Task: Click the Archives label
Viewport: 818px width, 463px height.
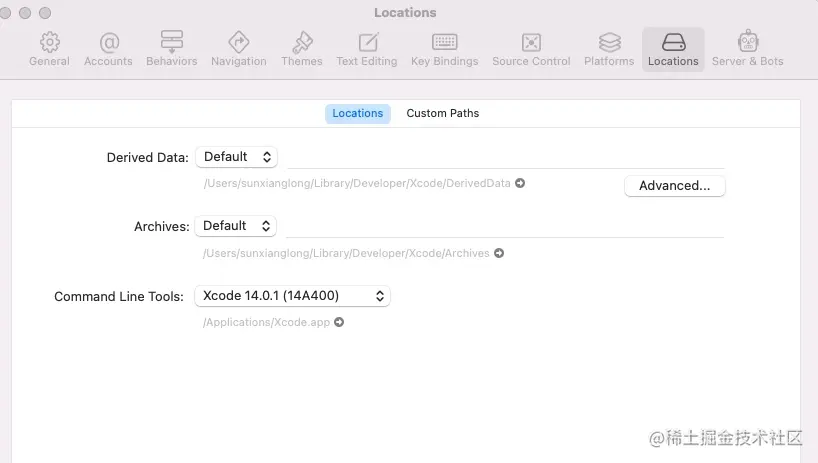Action: click(x=162, y=227)
